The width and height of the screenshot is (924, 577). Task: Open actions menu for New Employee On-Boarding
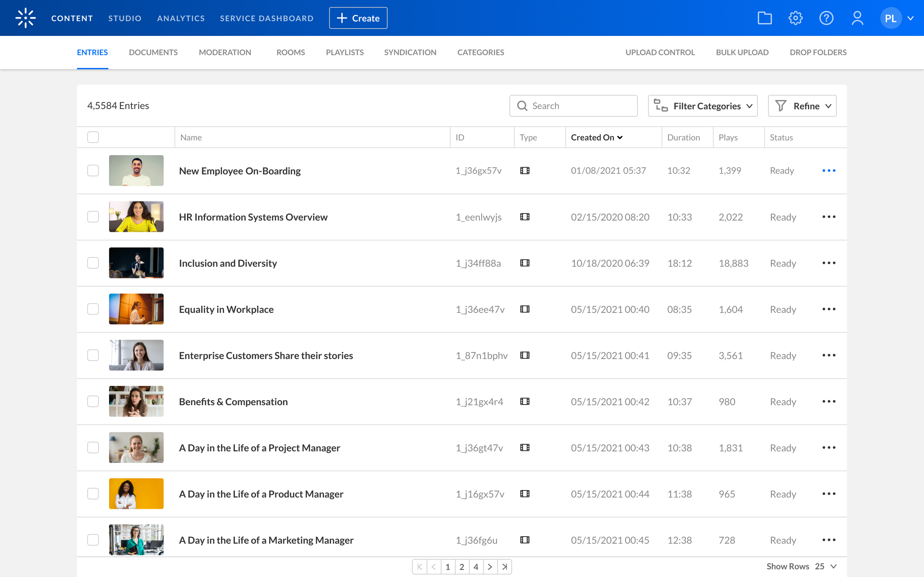[x=829, y=171]
